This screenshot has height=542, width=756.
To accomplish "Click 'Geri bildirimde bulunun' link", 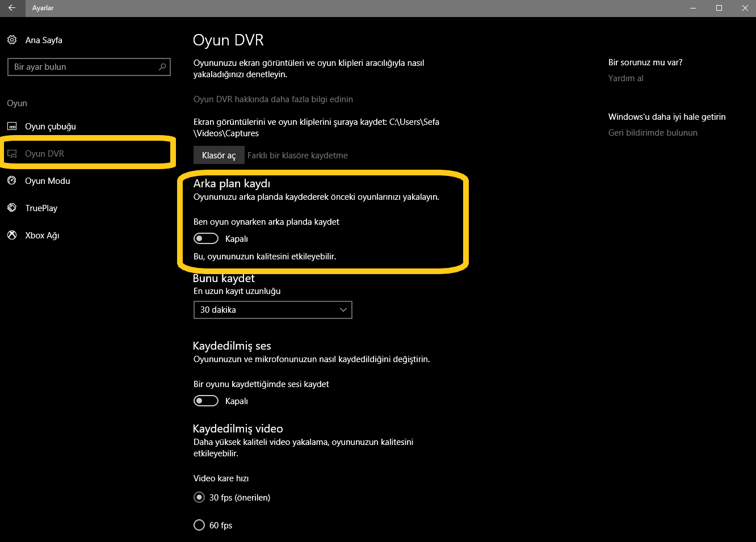I will point(653,133).
